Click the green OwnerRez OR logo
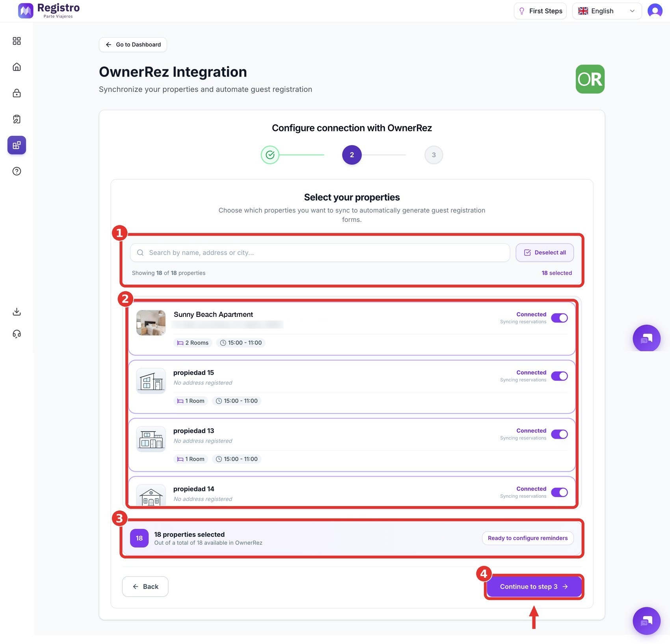Viewport: 670px width, 644px height. coord(590,79)
